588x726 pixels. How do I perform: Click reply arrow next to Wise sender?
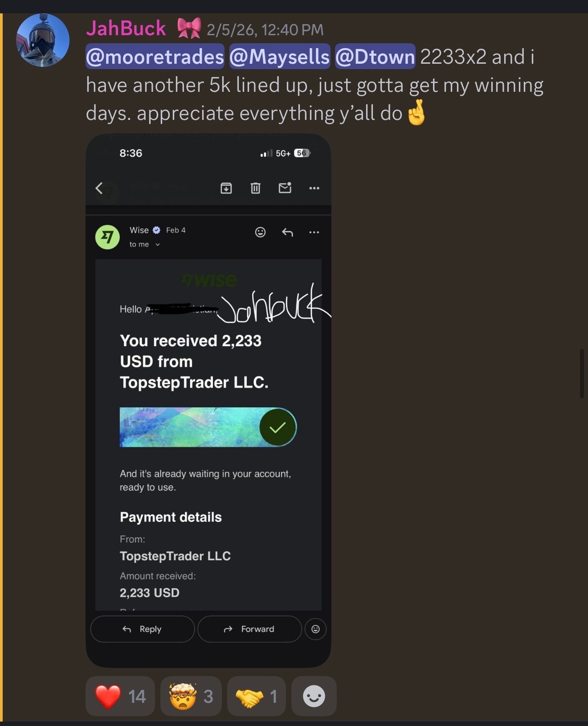(x=287, y=232)
